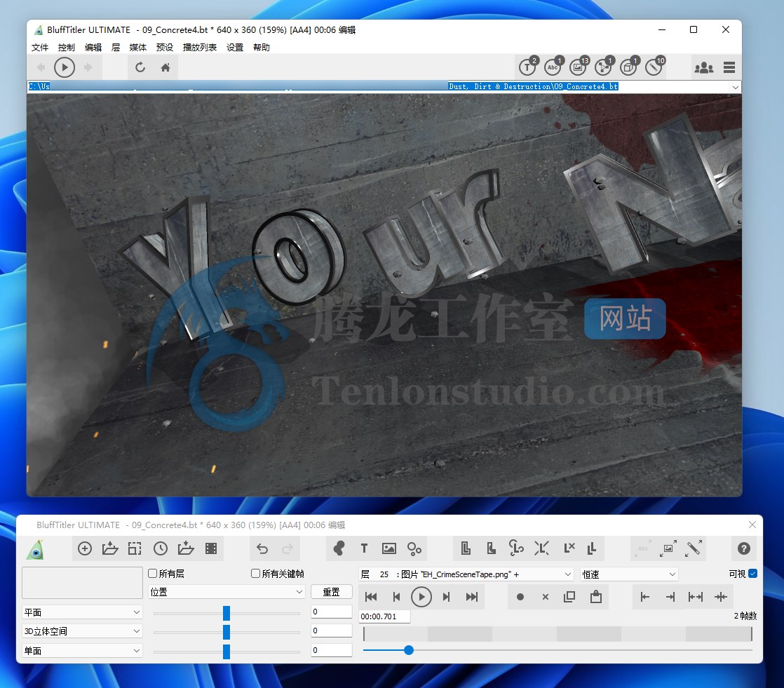The image size is (784, 688).
Task: Open the hamburger menu icon in main window
Action: (729, 67)
